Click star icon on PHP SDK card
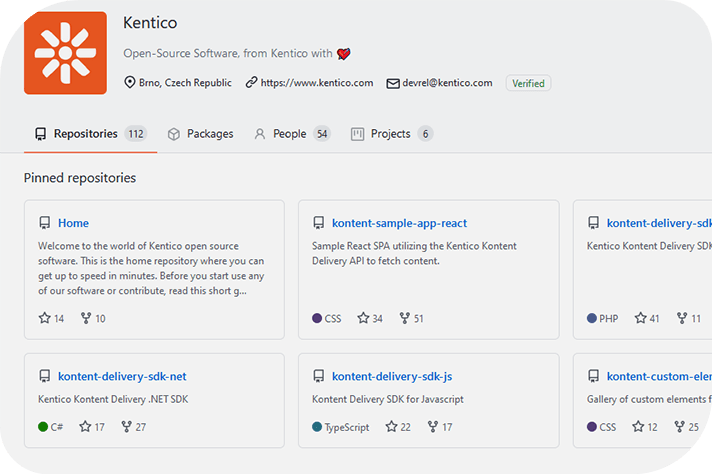The image size is (712, 474). tap(641, 318)
